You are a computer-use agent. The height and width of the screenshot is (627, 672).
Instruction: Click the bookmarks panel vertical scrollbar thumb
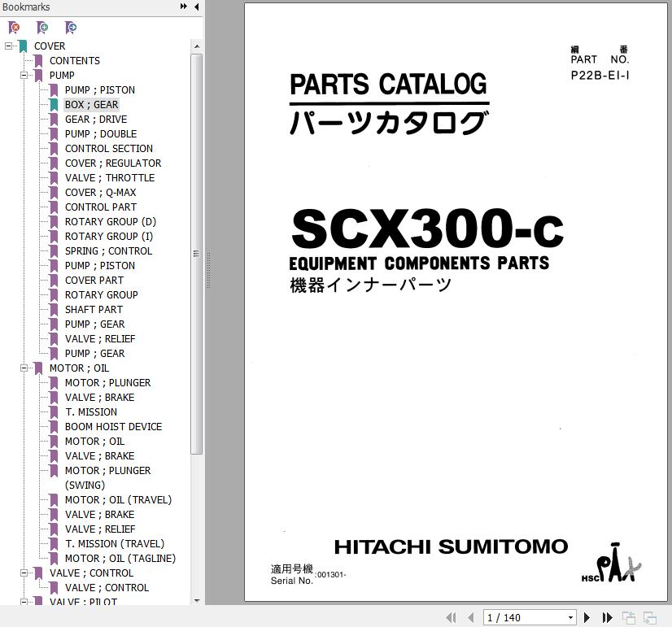click(x=197, y=254)
